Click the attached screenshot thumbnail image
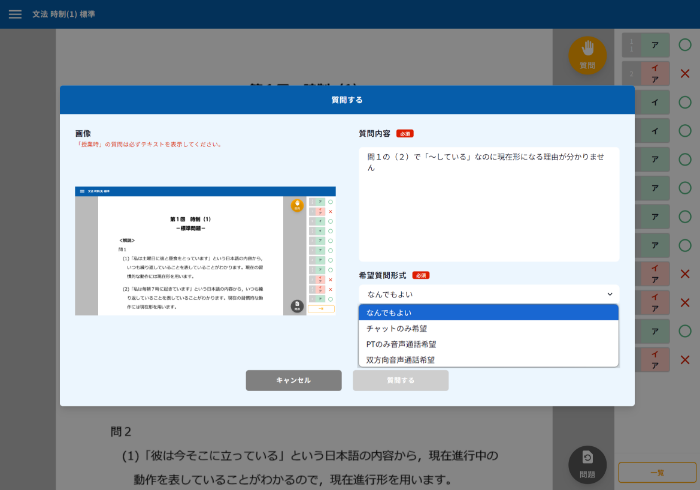 coord(205,250)
